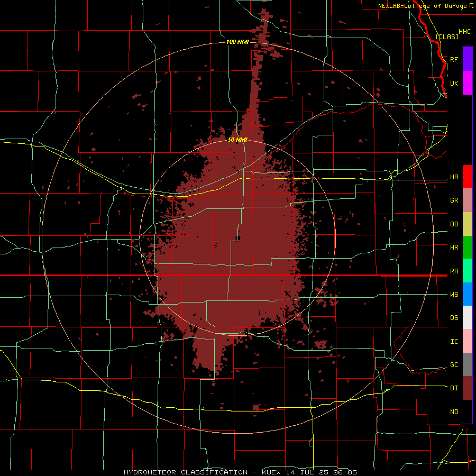The image size is (476, 476).
Task: Click the BD yellow legend swatch
Action: tap(467, 224)
